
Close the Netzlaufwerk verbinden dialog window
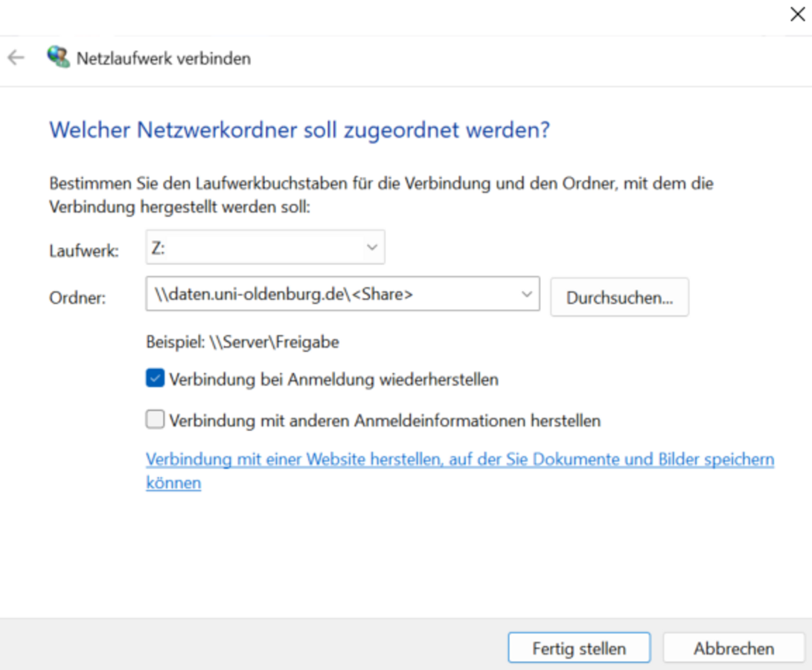(796, 15)
